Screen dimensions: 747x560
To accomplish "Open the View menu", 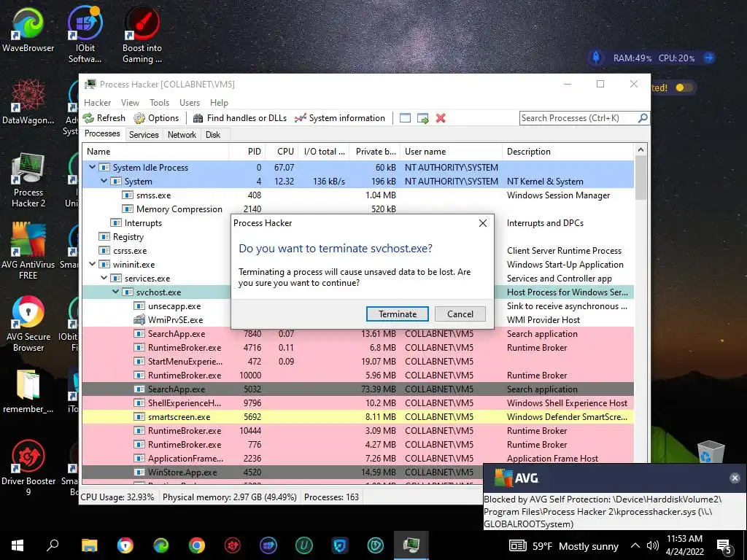I will pos(130,102).
